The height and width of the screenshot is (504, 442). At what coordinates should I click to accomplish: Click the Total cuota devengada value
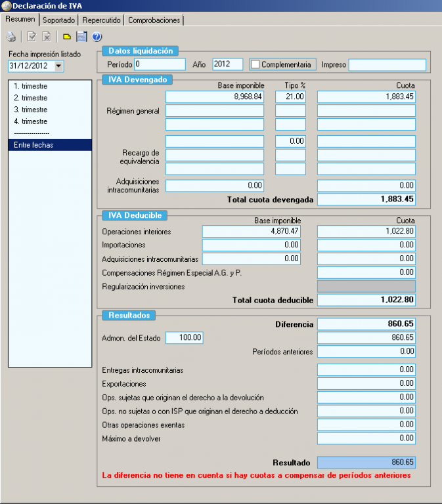[366, 199]
